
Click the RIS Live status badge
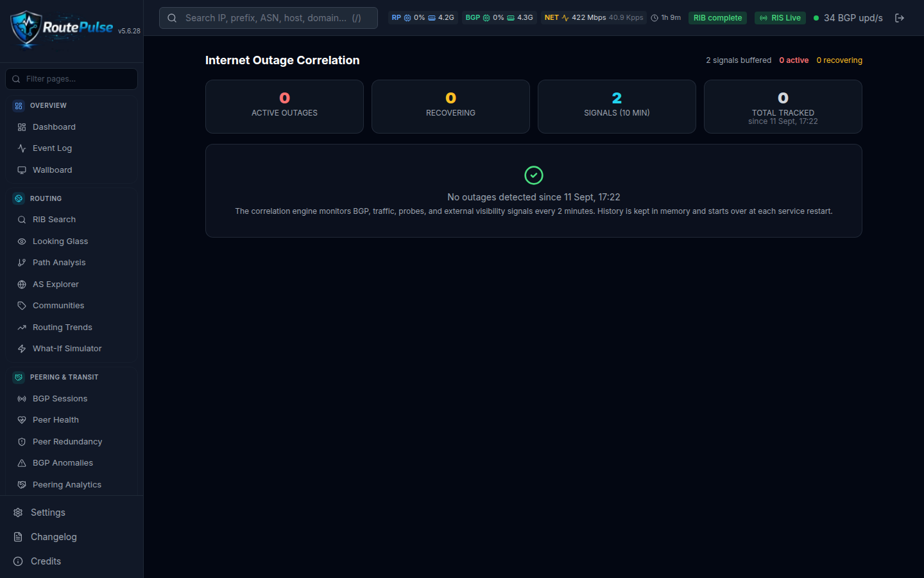click(x=780, y=18)
